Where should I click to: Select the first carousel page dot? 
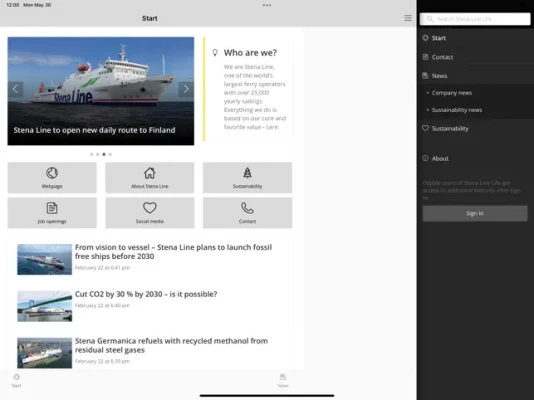pos(91,154)
